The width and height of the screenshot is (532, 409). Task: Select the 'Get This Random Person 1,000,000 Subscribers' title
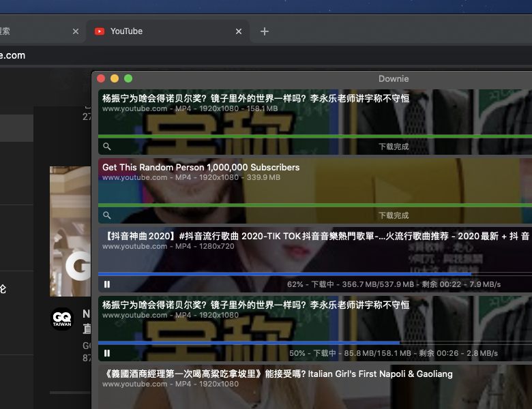pyautogui.click(x=201, y=167)
